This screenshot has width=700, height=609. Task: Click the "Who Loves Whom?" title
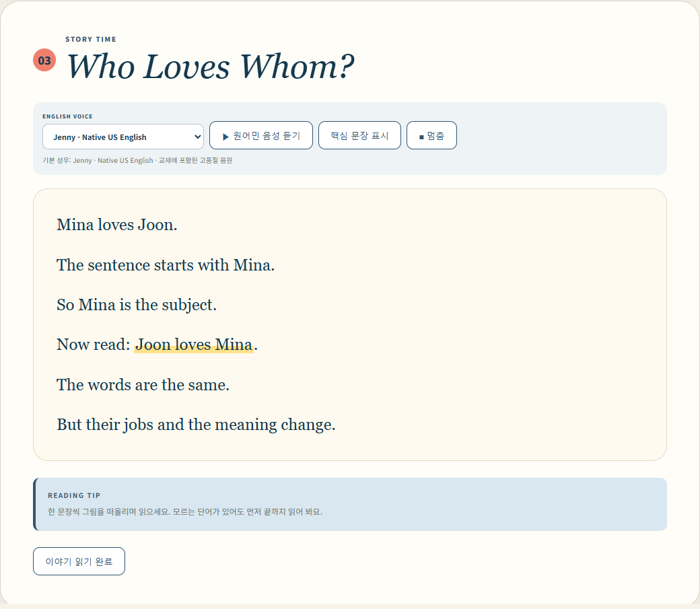click(210, 67)
